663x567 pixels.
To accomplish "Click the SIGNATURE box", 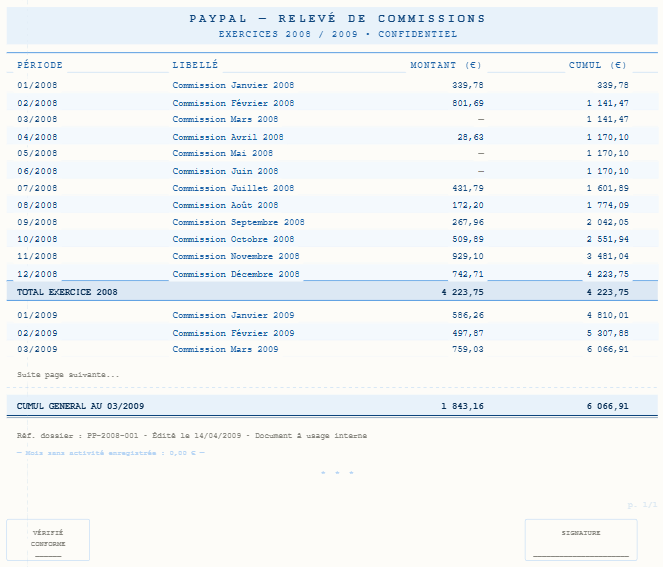I will tap(581, 540).
